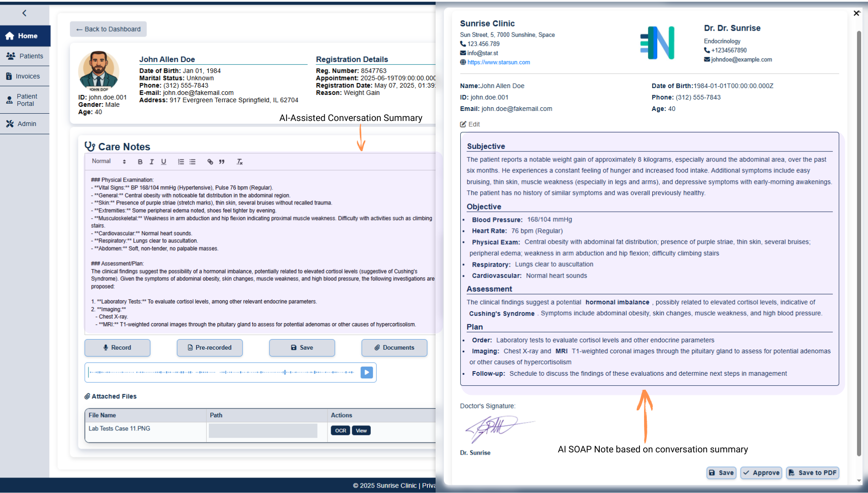Play the recorded audio waveform

pyautogui.click(x=367, y=372)
